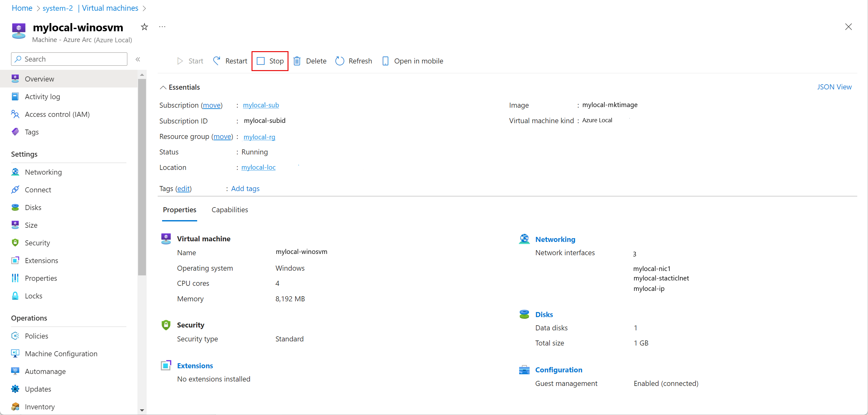Click the favorite star icon beside mylocal-winosvm
The image size is (868, 415).
144,27
